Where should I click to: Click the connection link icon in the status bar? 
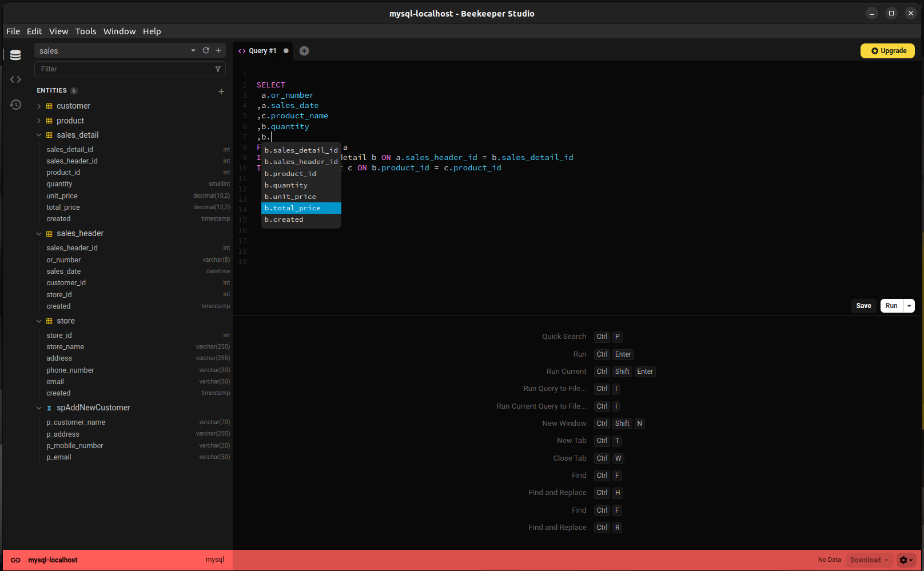pos(15,560)
